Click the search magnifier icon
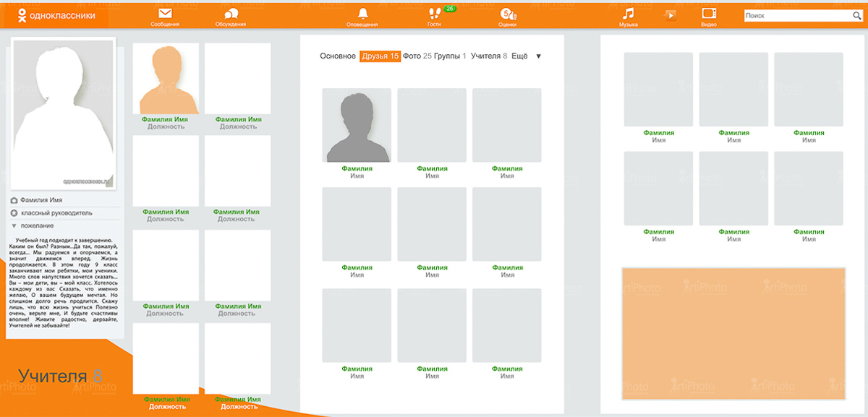868x417 pixels. (857, 16)
